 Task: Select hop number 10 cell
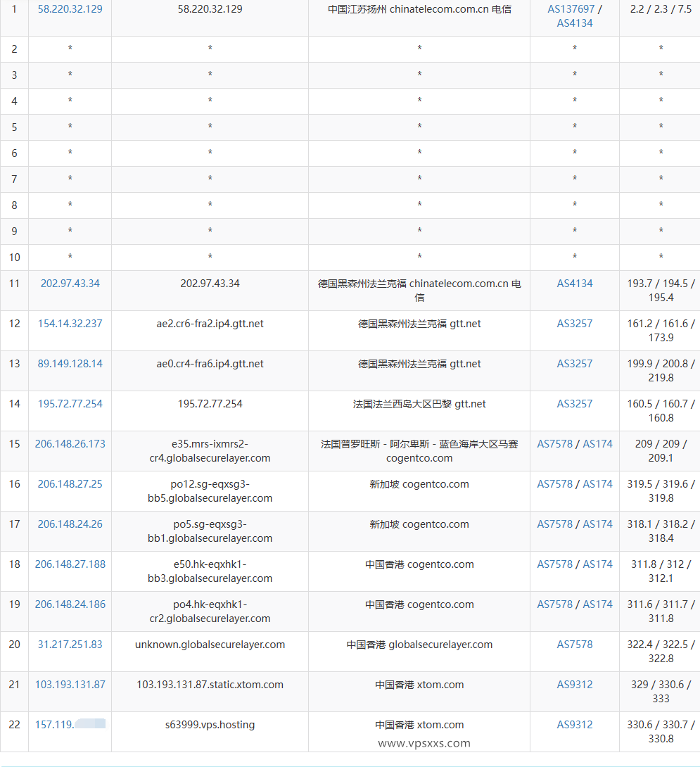[x=14, y=258]
